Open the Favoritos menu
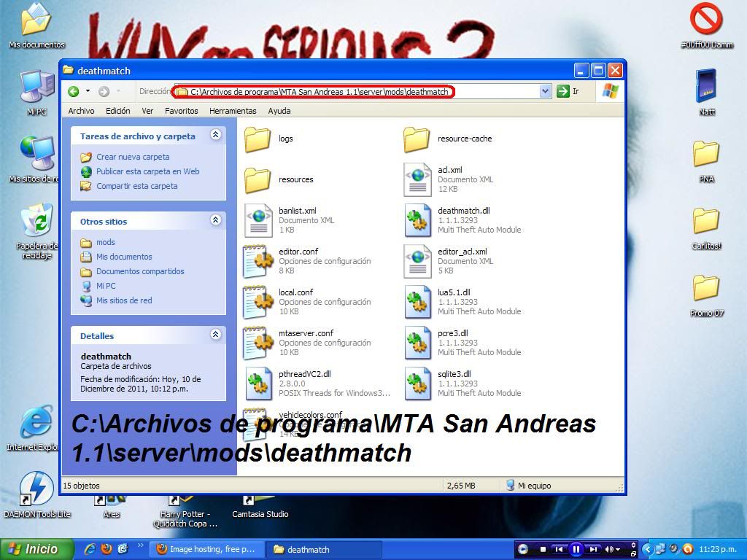The height and width of the screenshot is (560, 747). tap(182, 111)
